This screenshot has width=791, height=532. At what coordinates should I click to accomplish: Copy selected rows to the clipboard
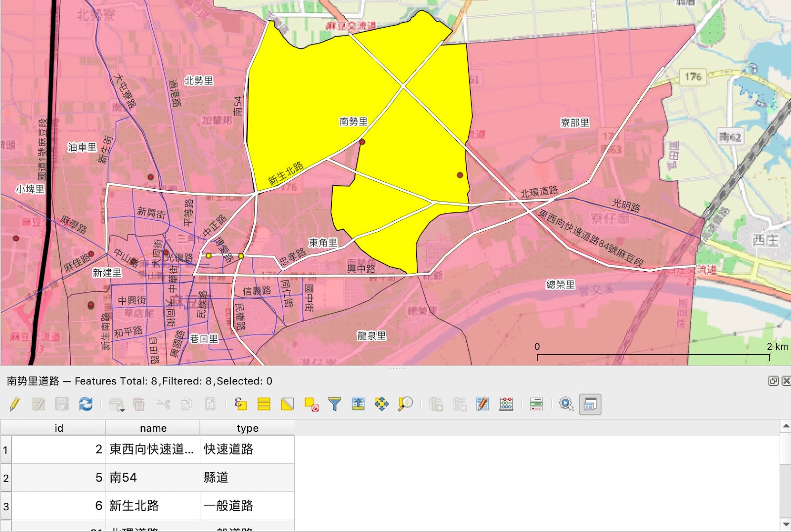tap(186, 405)
